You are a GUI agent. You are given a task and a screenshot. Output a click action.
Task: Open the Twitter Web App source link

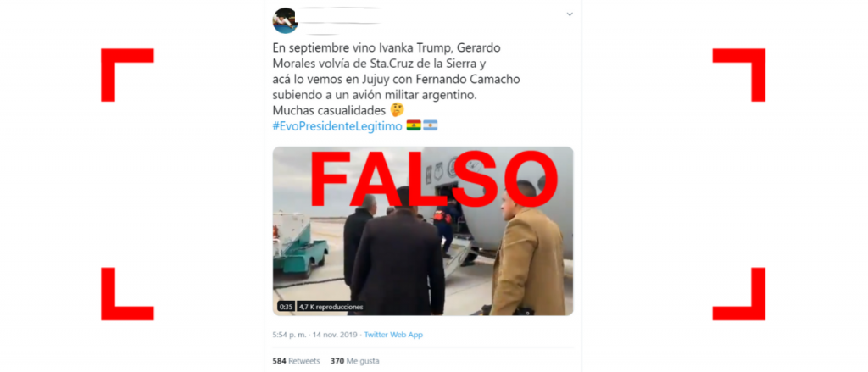pyautogui.click(x=393, y=335)
